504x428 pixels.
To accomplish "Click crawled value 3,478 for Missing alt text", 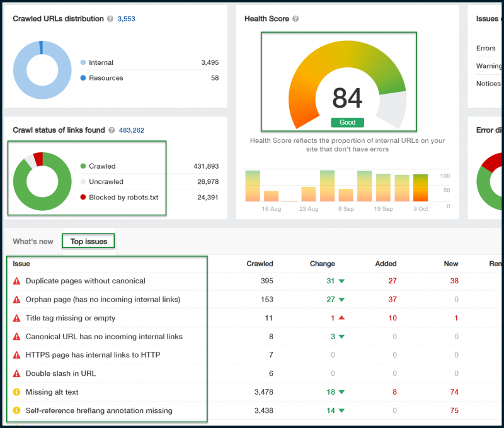I will pos(263,392).
